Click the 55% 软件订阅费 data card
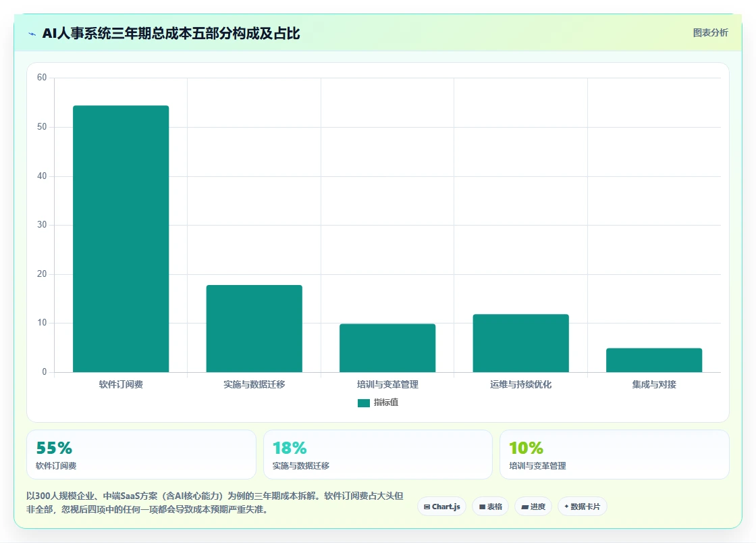 tap(141, 455)
